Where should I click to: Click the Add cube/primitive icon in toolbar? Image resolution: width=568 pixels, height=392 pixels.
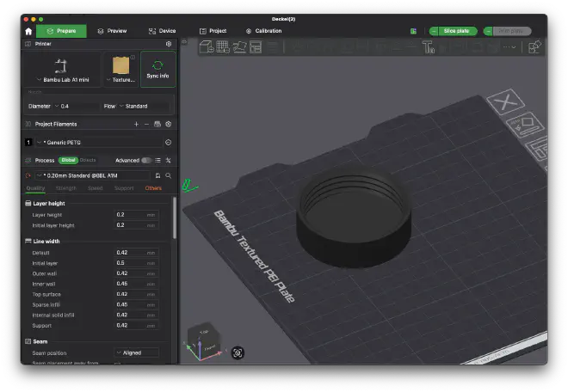(207, 47)
